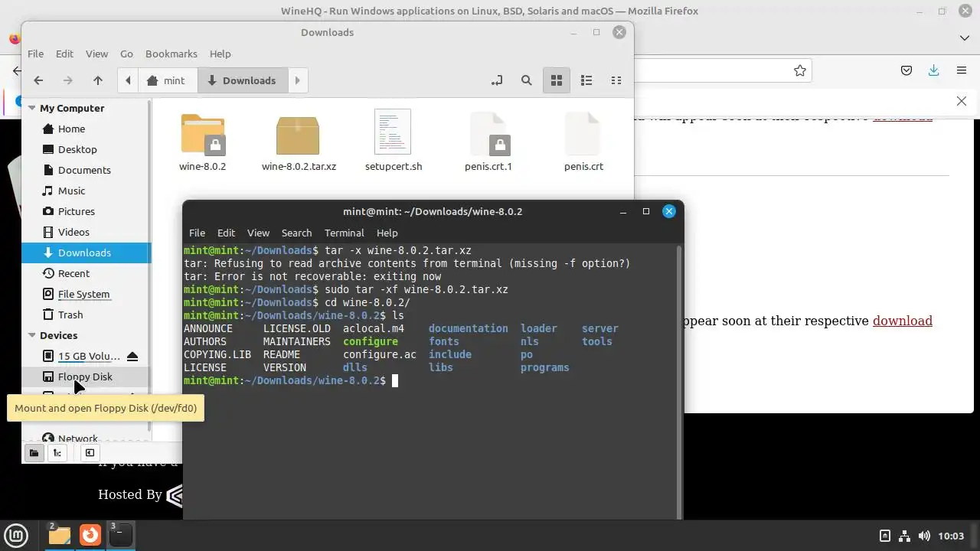Toggle location entry in file manager toolbar
980x551 pixels.
click(x=497, y=80)
